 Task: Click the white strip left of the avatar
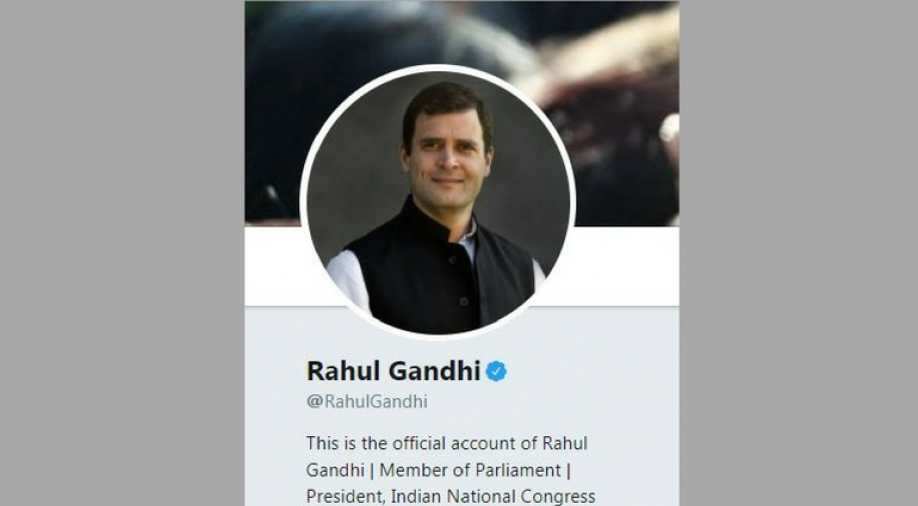tap(274, 266)
